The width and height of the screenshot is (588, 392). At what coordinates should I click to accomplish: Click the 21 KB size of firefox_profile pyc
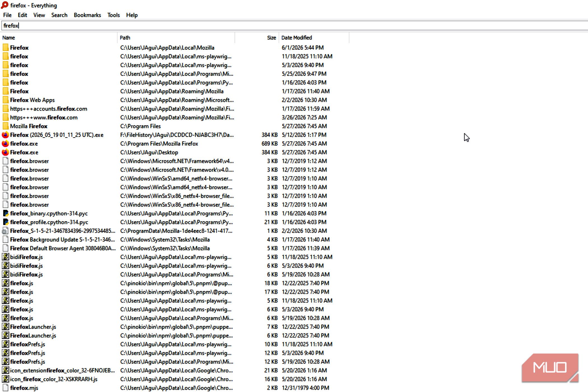[x=271, y=222]
